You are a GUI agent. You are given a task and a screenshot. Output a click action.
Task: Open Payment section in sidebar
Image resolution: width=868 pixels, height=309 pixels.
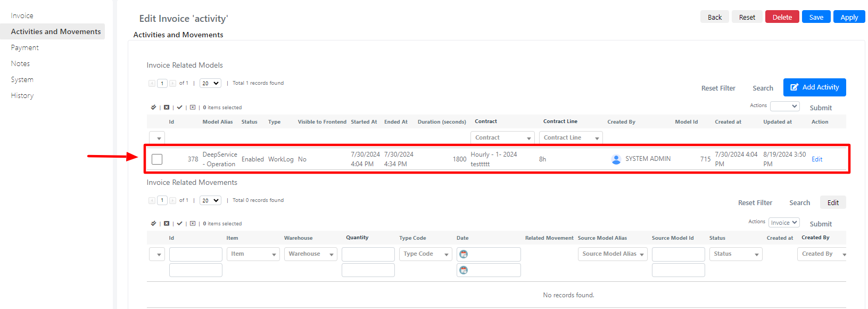click(x=25, y=47)
